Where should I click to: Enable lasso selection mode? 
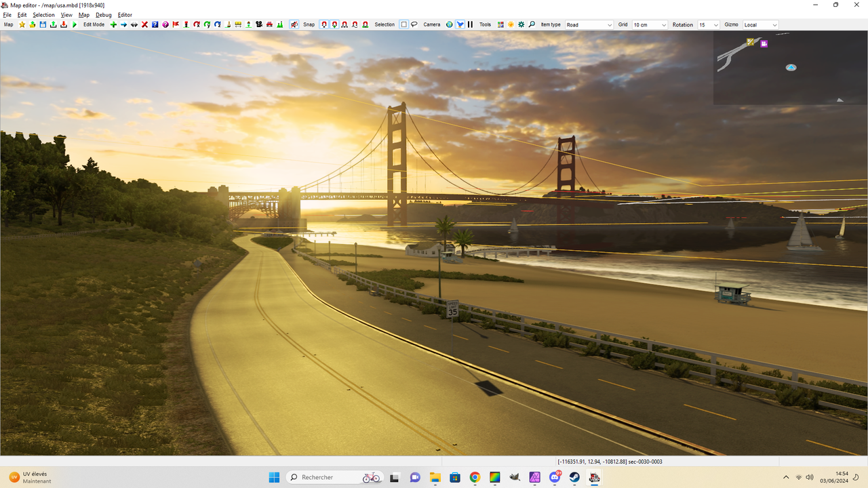(x=414, y=24)
